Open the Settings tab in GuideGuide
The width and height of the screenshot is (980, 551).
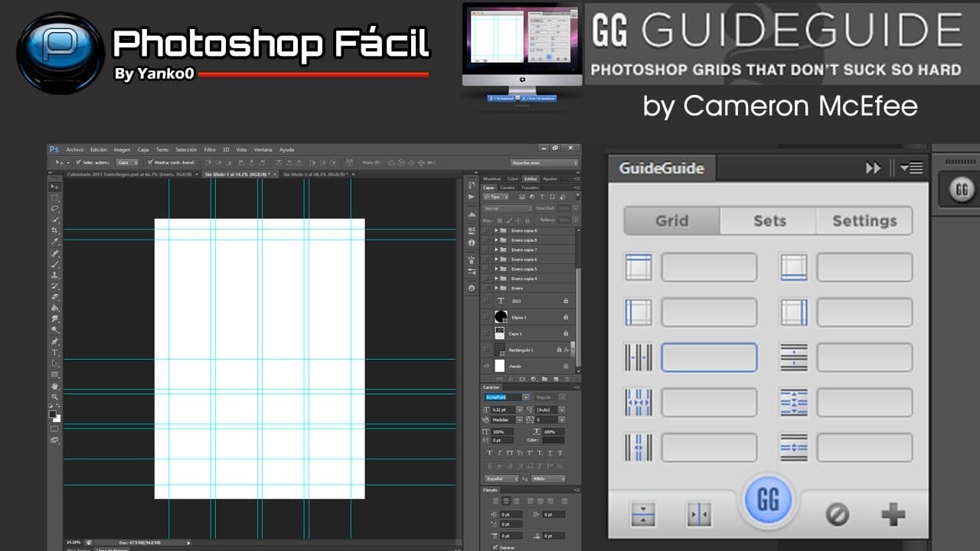point(864,221)
